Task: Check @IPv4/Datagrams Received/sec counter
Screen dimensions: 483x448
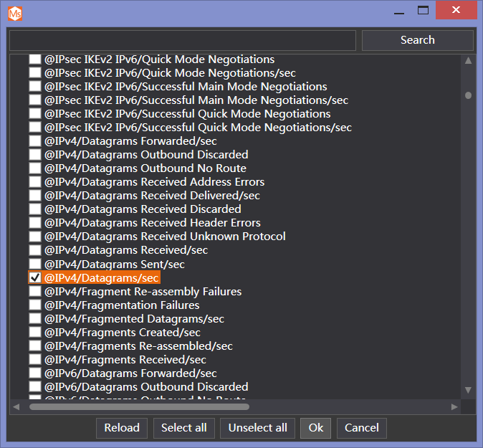Action: tap(35, 250)
